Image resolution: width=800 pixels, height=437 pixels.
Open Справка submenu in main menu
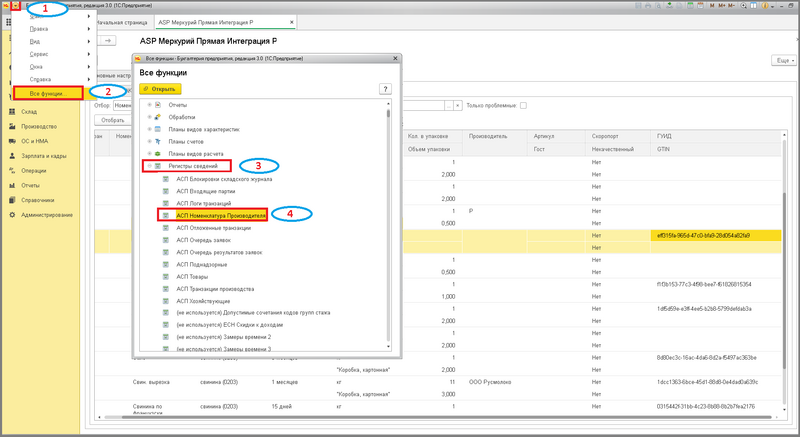(x=54, y=80)
